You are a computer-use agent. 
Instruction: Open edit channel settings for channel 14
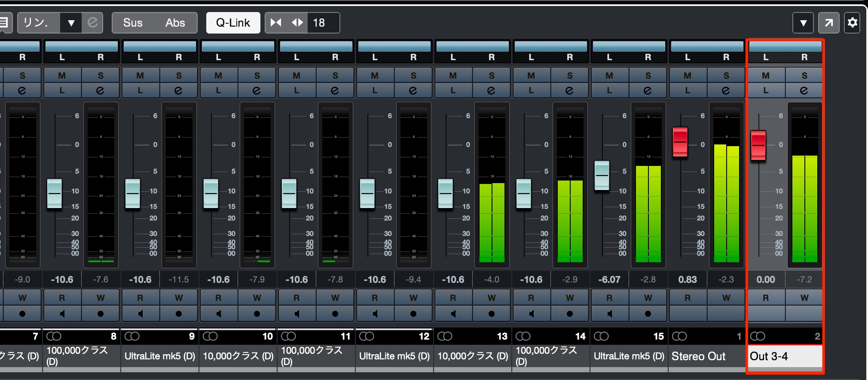(x=569, y=91)
